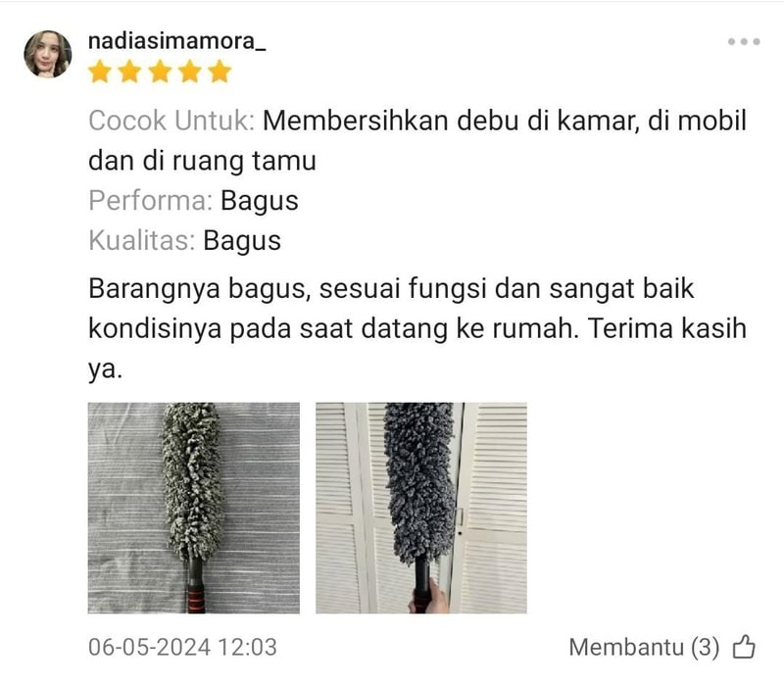784x685 pixels.
Task: Click the text Membersihkan debu di kamar
Action: point(451,121)
